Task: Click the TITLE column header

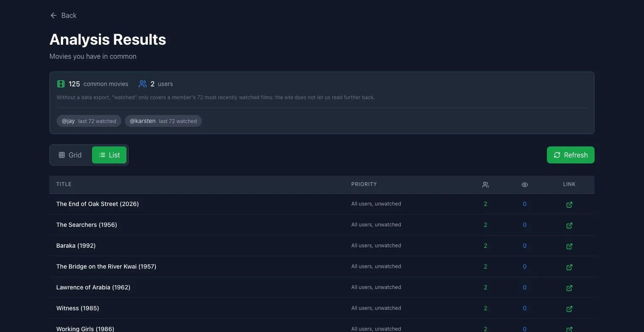Action: point(64,184)
